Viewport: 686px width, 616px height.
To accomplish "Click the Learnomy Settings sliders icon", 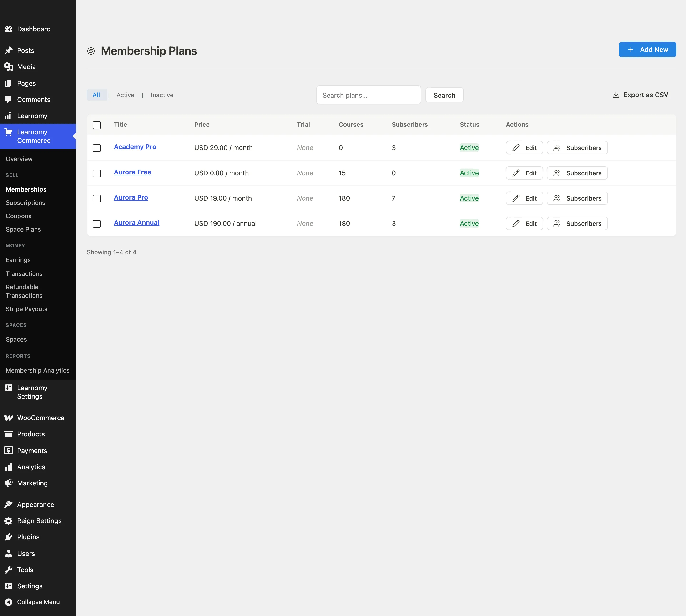I will click(x=9, y=388).
